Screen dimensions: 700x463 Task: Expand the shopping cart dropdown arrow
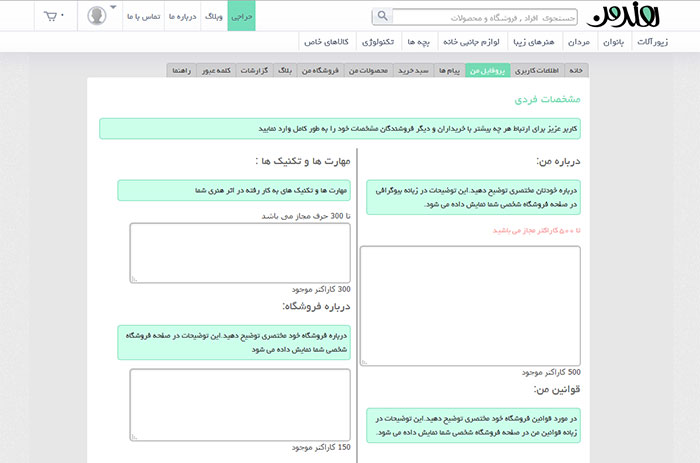(x=63, y=17)
